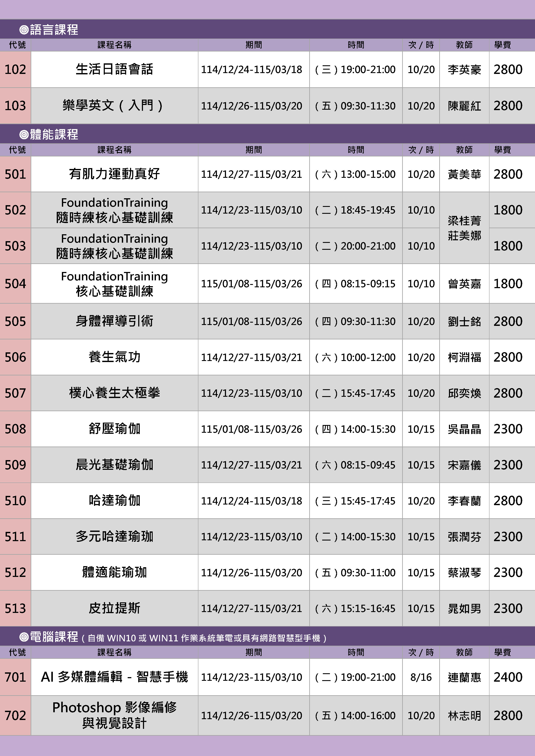Click the 養生氣功 course title

114,357
